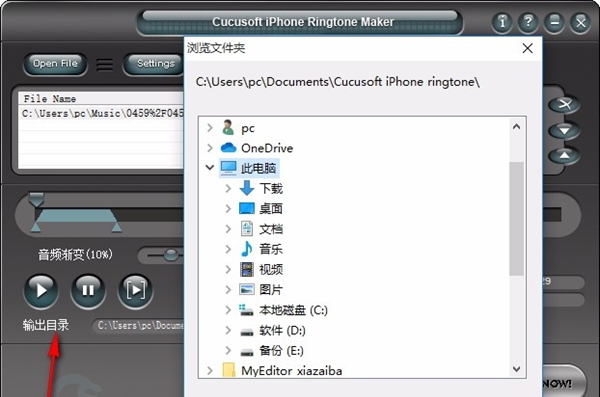The height and width of the screenshot is (397, 600).
Task: Move file down with down-arrow button
Action: (564, 130)
